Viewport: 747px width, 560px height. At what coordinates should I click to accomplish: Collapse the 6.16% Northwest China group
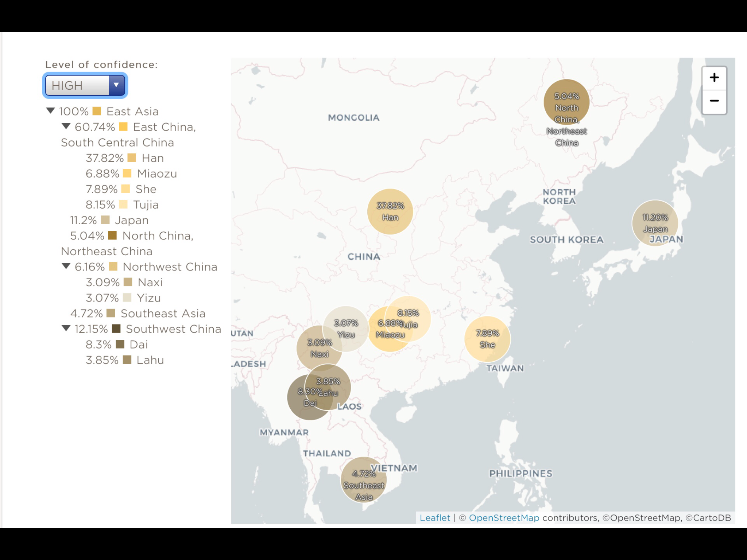(x=66, y=266)
